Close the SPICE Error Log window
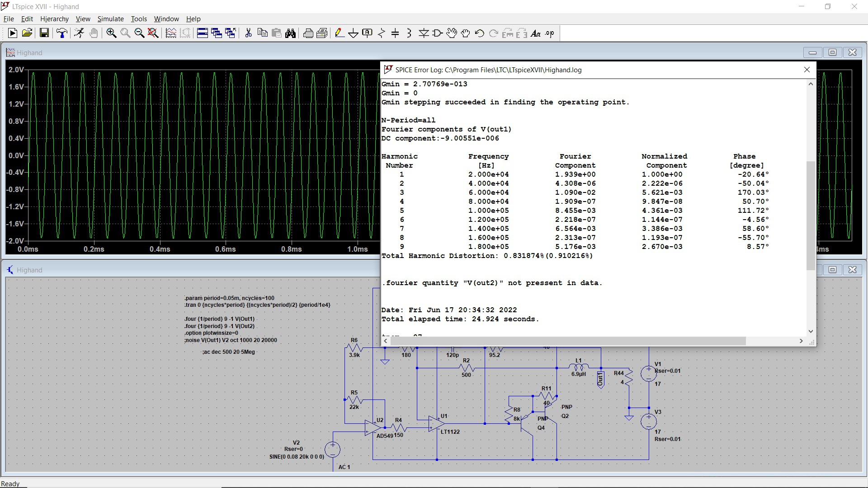Screen dimensions: 868x488 (x=807, y=70)
